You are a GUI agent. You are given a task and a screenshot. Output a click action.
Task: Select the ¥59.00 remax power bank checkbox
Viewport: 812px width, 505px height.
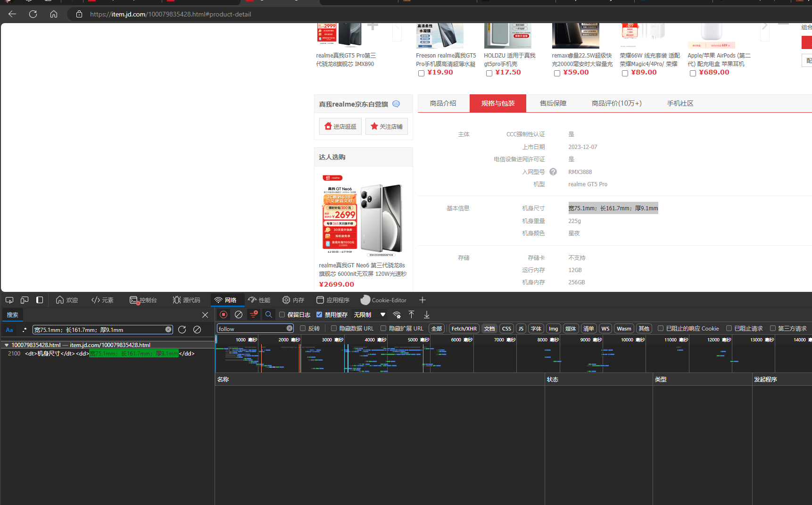coord(557,73)
